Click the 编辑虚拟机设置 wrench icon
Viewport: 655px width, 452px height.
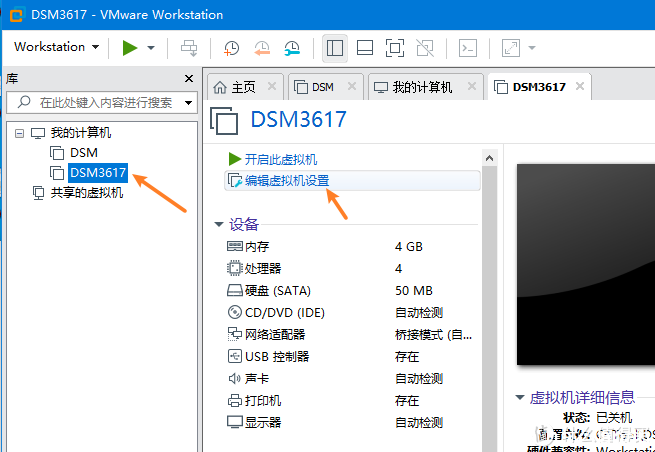click(235, 180)
